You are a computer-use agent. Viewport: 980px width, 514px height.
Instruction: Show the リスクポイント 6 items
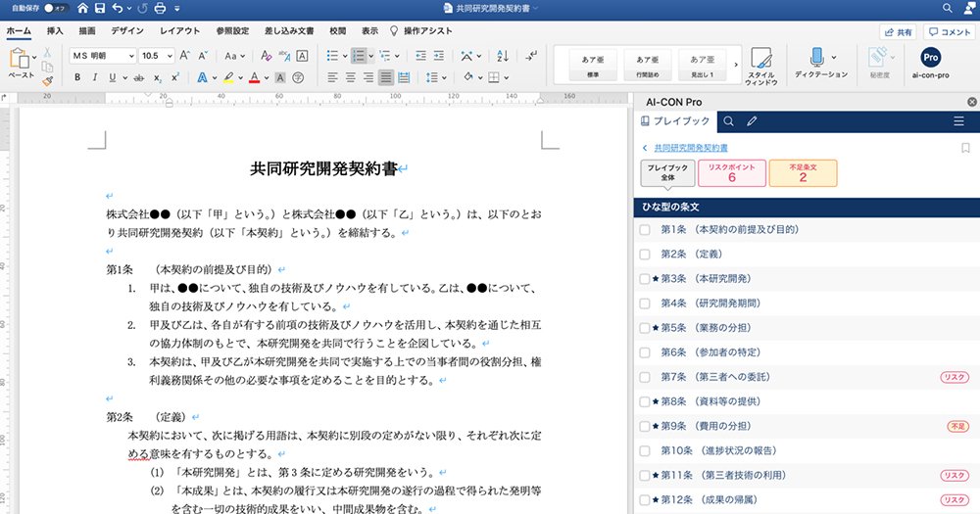[732, 173]
